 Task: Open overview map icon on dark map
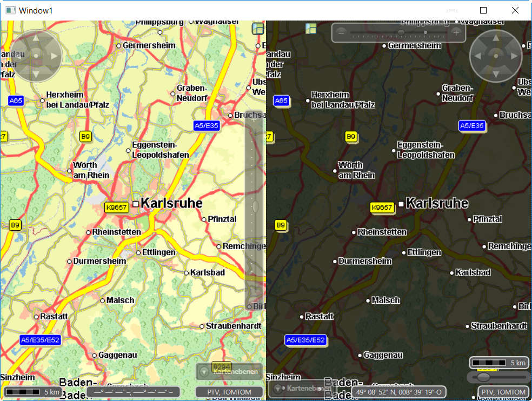[311, 29]
